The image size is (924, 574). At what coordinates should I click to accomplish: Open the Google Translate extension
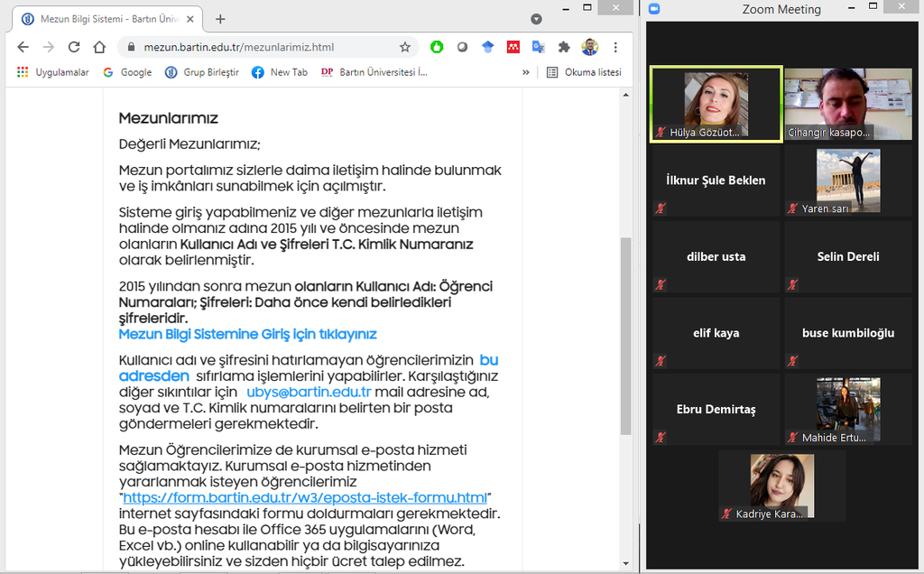538,47
